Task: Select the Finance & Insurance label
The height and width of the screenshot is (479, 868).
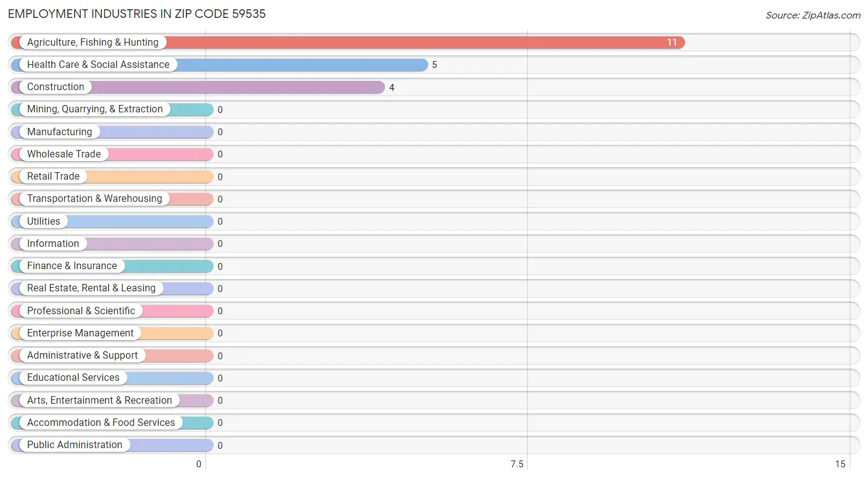Action: point(72,266)
